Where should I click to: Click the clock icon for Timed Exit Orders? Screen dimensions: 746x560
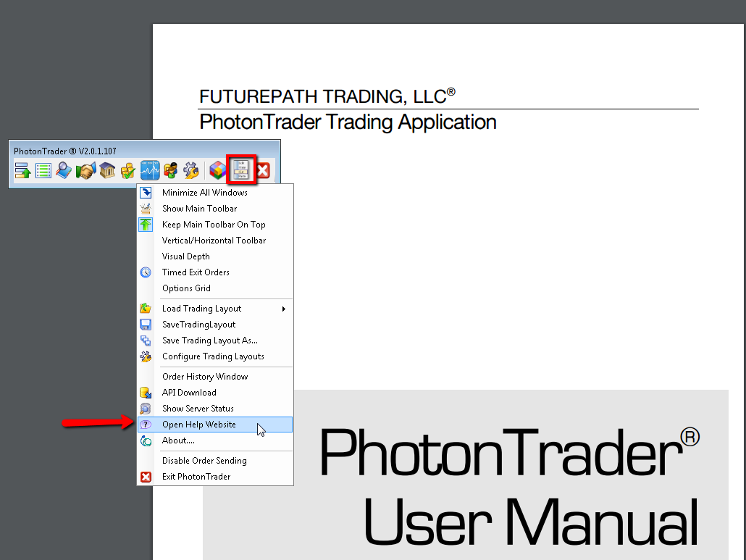click(146, 272)
